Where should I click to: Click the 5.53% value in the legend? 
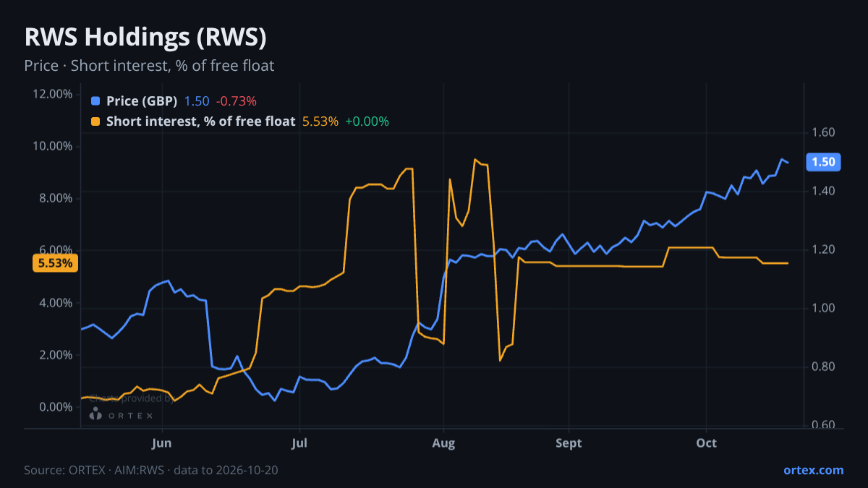point(320,121)
